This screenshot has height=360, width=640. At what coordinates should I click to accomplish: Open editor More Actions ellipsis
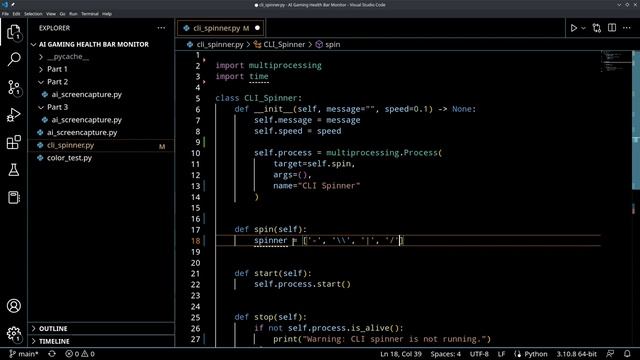tap(627, 28)
